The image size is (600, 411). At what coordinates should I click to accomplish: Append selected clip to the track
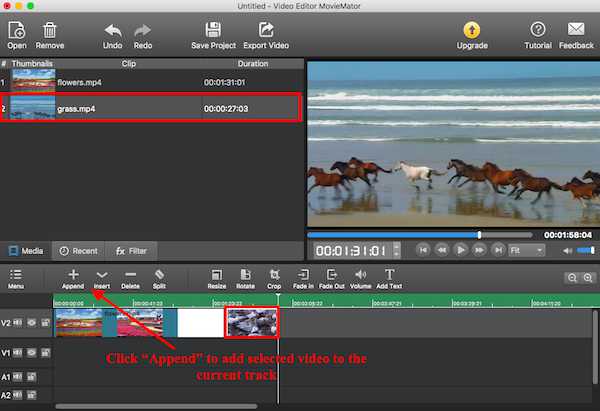coord(73,279)
